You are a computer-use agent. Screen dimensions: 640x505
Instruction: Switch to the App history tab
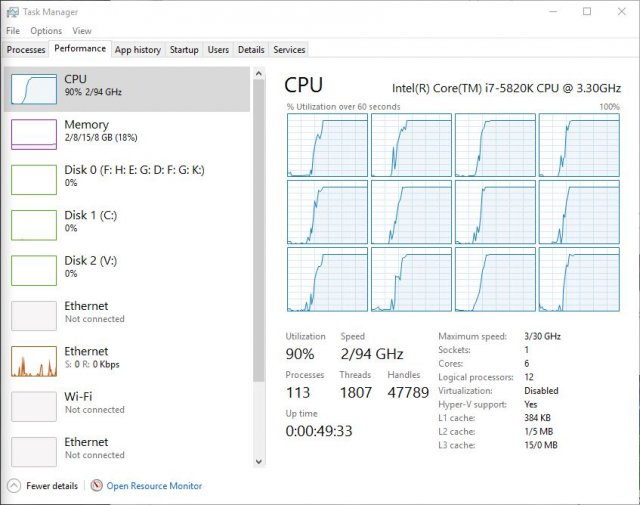coord(137,49)
